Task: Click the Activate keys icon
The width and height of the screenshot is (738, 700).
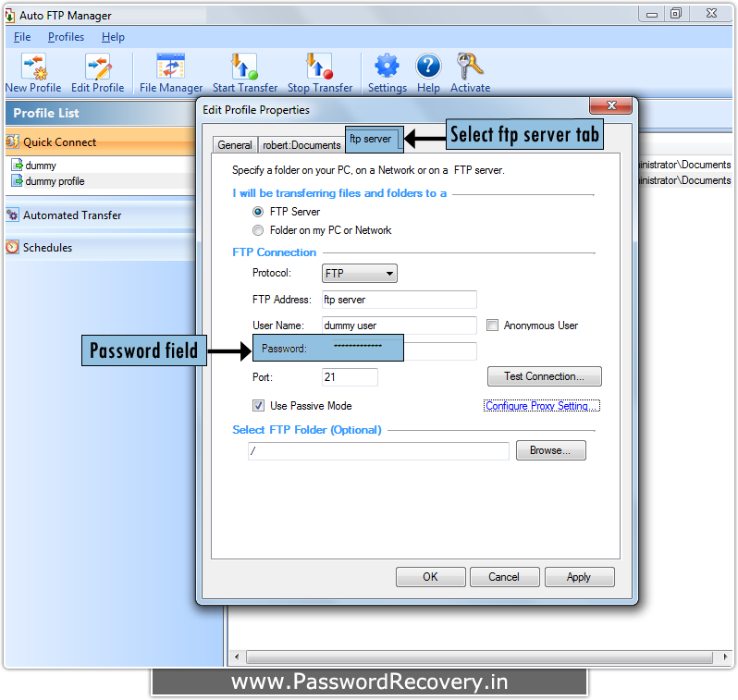Action: pyautogui.click(x=470, y=66)
